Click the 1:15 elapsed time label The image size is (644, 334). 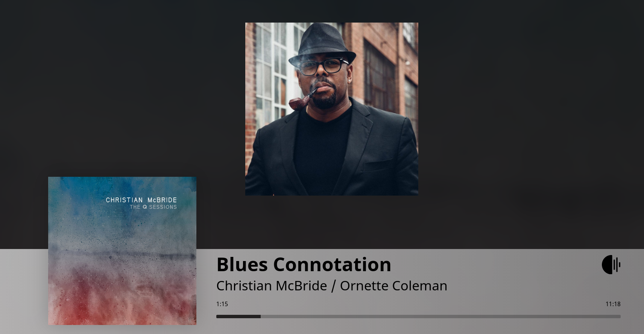pyautogui.click(x=222, y=304)
